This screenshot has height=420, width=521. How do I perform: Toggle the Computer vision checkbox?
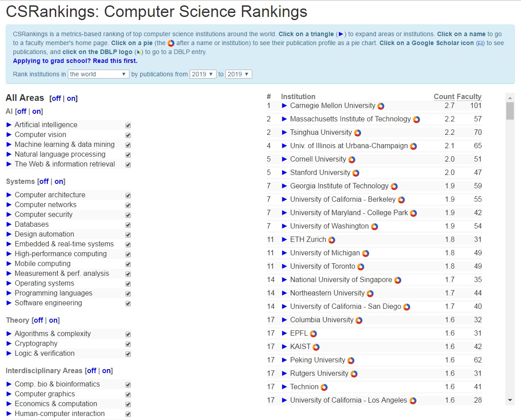click(x=128, y=135)
